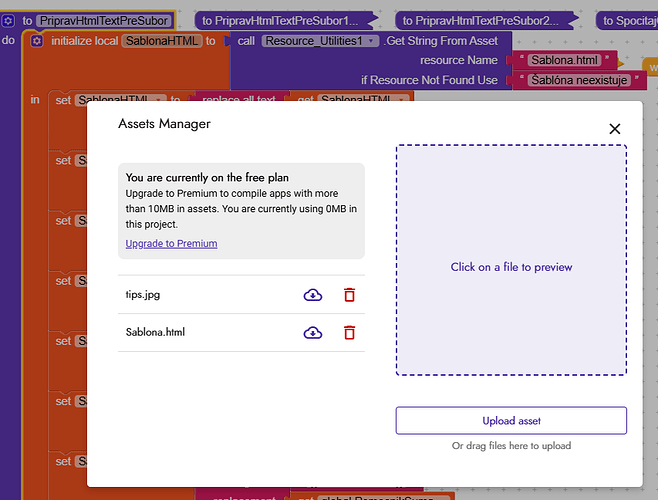The image size is (658, 500).
Task: Click the SablonaHTML local variable name field
Action: tap(162, 41)
